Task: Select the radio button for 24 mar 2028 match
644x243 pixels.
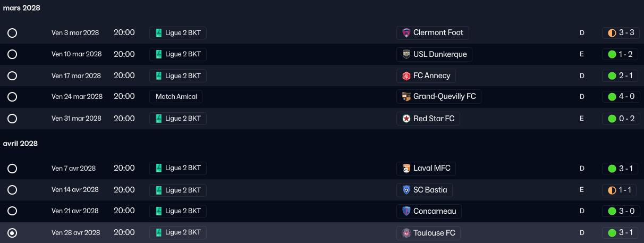Action: click(x=12, y=97)
